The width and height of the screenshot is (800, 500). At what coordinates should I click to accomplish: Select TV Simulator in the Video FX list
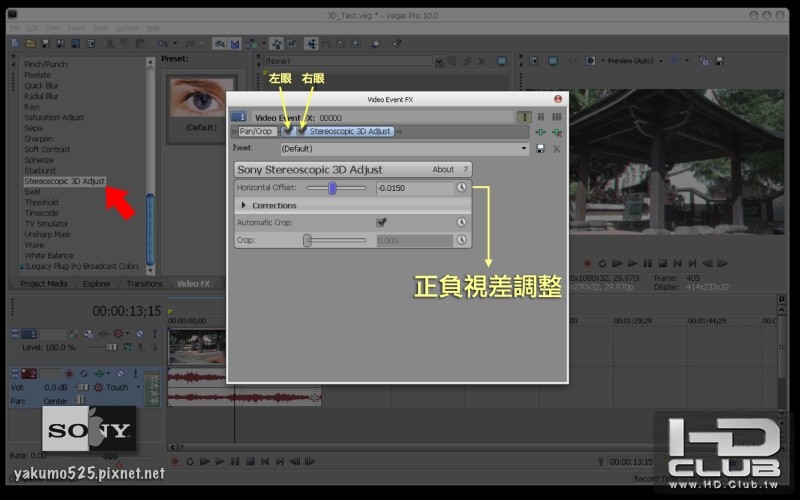pos(46,223)
